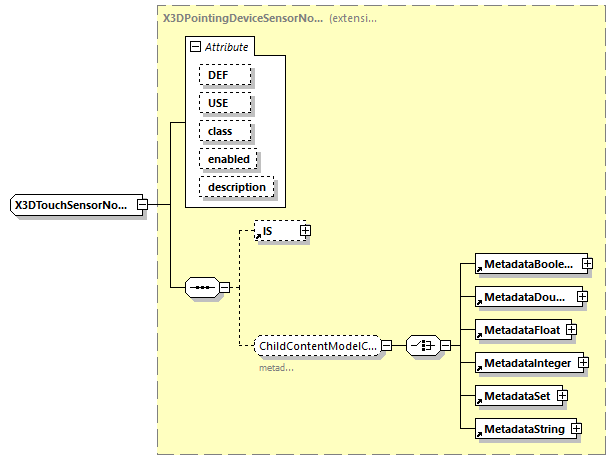616x460 pixels.
Task: Open the X3DPointingDeviceSensorNode base type link
Action: coord(242,19)
